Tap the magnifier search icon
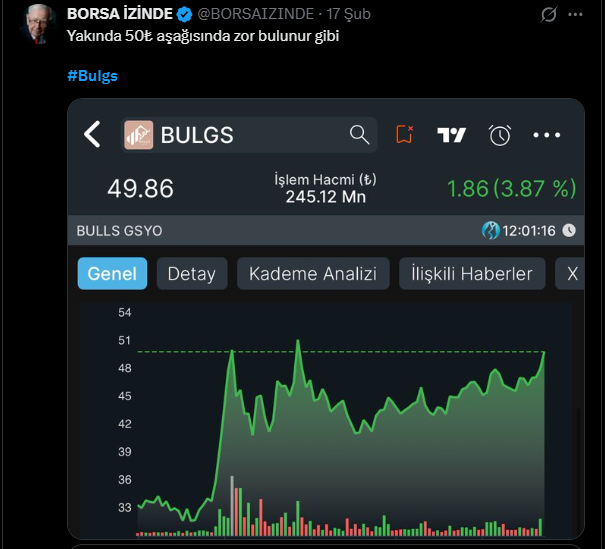Screen dimensions: 605x549 [x=359, y=135]
